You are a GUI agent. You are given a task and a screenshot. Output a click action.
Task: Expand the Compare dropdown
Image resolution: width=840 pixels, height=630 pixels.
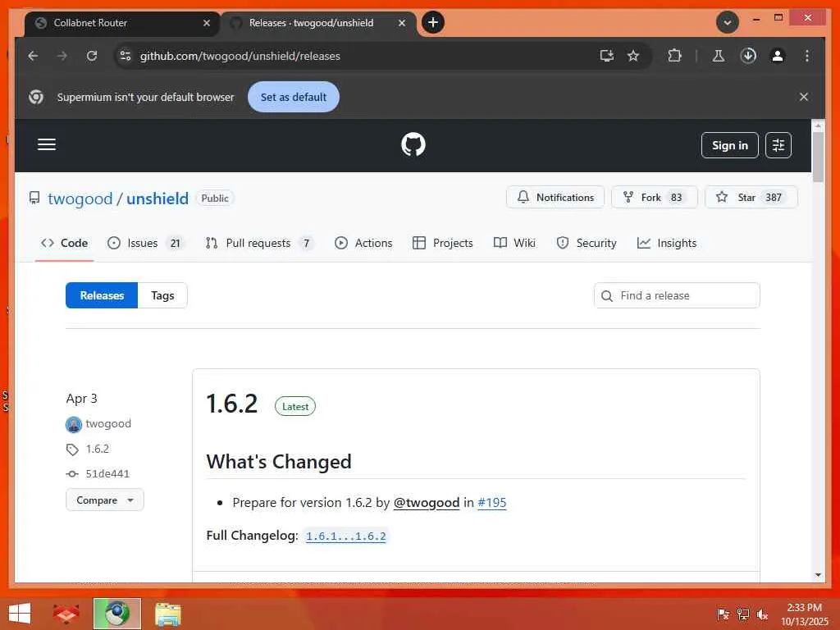(x=104, y=500)
